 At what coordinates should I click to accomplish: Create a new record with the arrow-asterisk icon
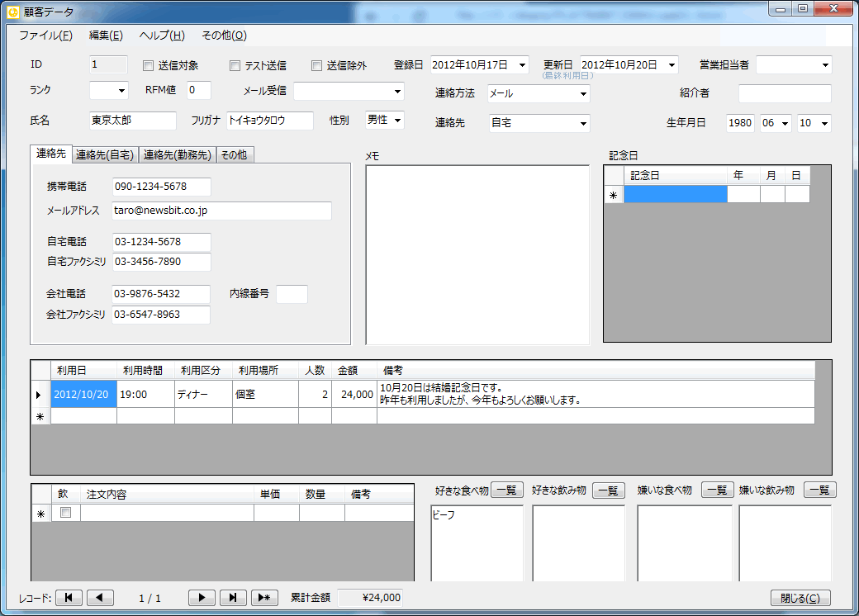[x=264, y=597]
